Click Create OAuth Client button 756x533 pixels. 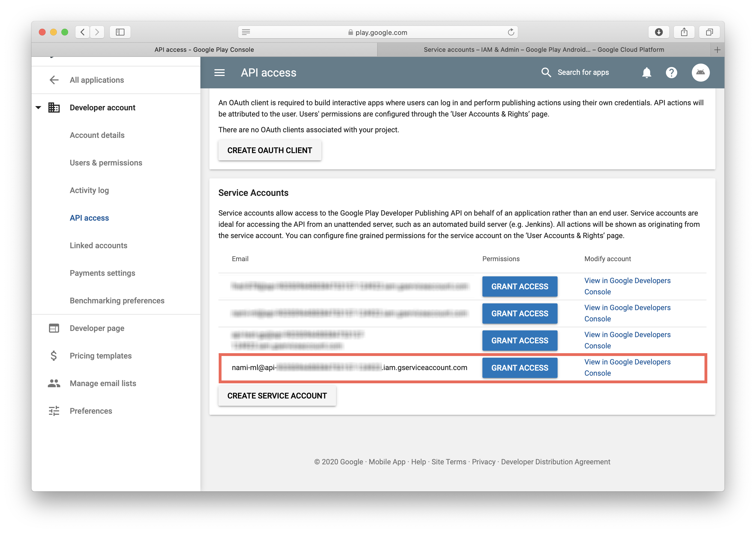[x=269, y=151]
